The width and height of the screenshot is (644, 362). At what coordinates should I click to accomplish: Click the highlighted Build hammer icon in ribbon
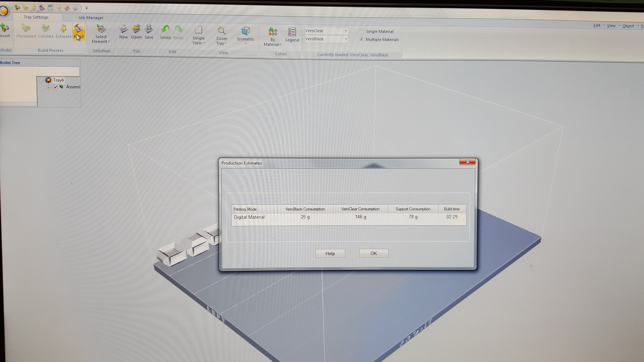[79, 29]
